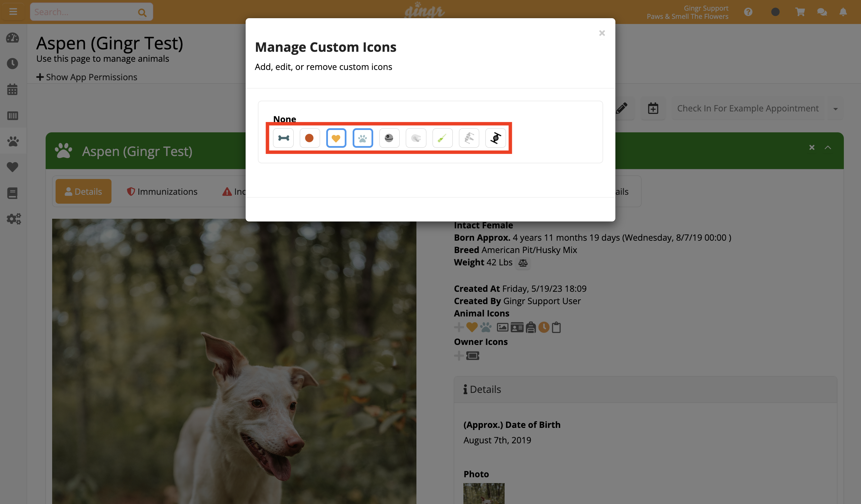
Task: Switch to the Details tab
Action: point(83,191)
